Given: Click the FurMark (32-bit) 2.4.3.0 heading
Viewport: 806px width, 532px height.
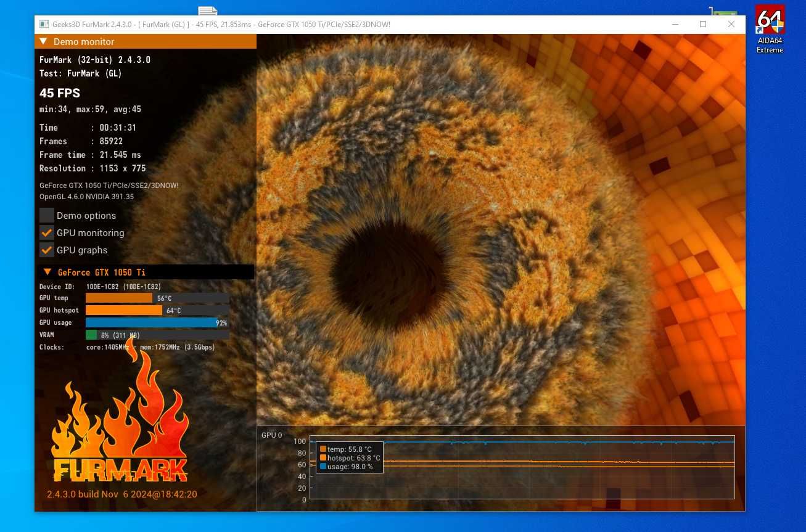Looking at the screenshot, I should [95, 60].
